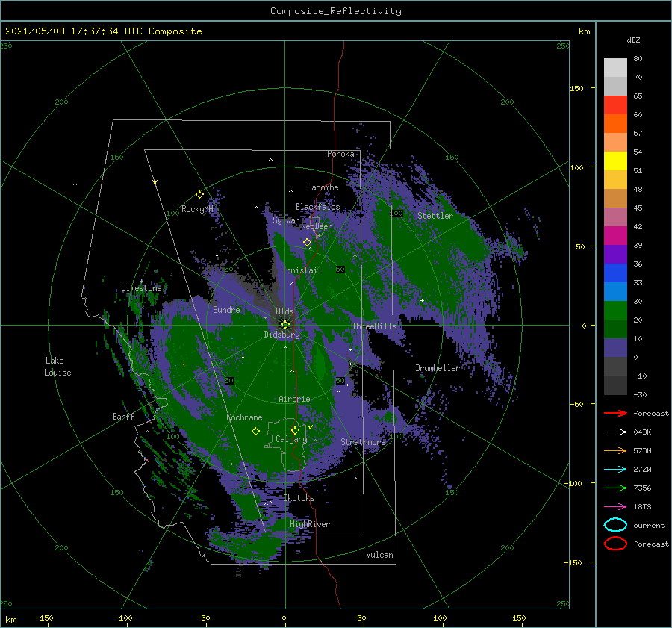This screenshot has width=672, height=628.
Task: Click the RockyMH label
Action: (197, 209)
